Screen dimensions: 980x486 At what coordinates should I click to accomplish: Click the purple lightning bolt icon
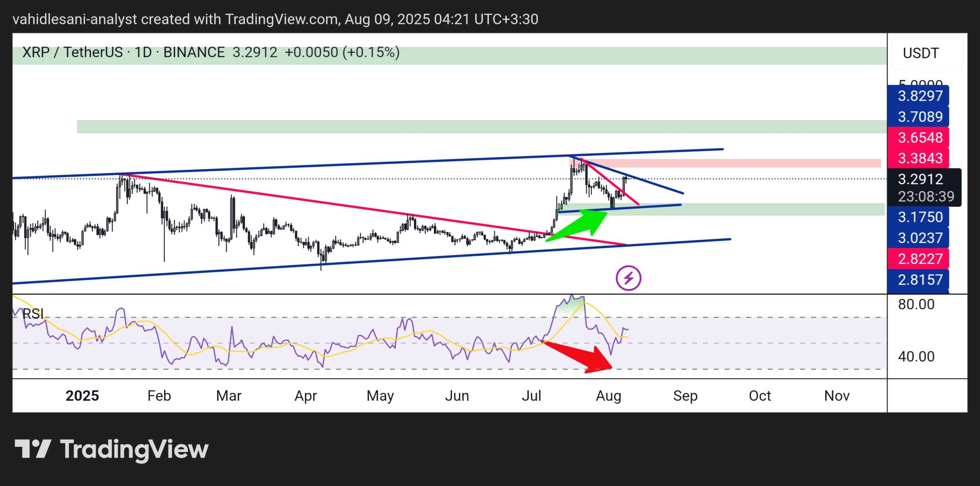click(x=628, y=278)
